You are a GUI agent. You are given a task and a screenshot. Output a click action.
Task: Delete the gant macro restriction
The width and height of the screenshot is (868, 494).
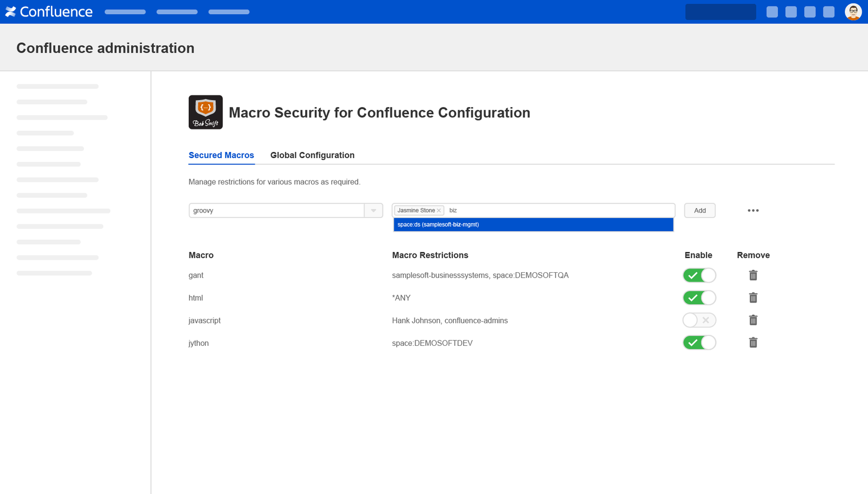tap(753, 275)
